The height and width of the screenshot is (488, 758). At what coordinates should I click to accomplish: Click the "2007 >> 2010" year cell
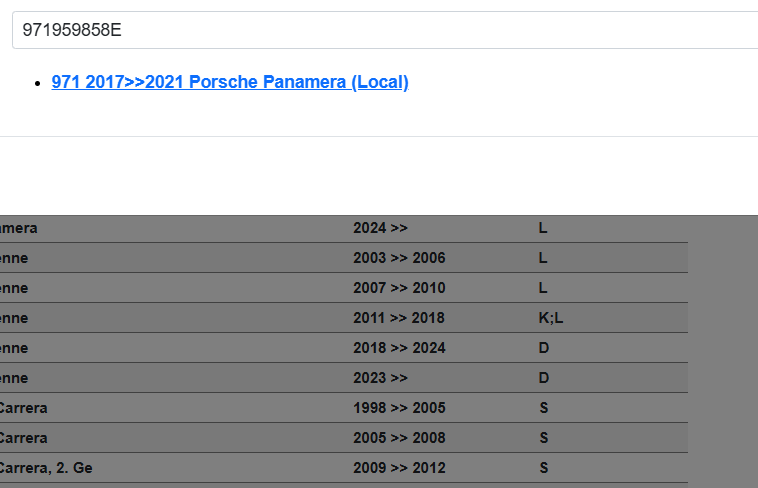click(x=399, y=288)
